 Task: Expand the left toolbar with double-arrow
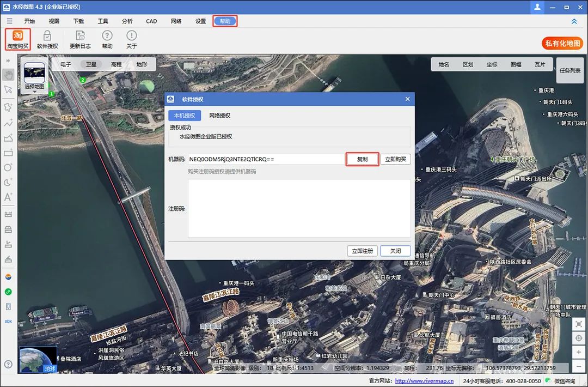click(x=8, y=61)
